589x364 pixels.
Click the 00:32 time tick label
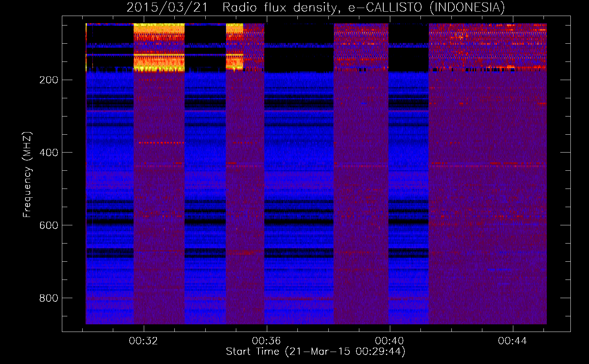coord(143,341)
